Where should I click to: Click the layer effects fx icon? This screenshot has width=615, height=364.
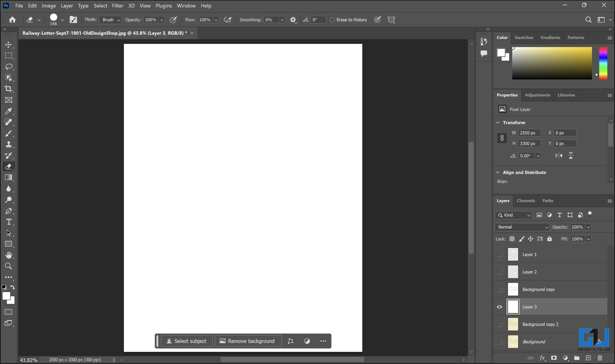pyautogui.click(x=542, y=358)
